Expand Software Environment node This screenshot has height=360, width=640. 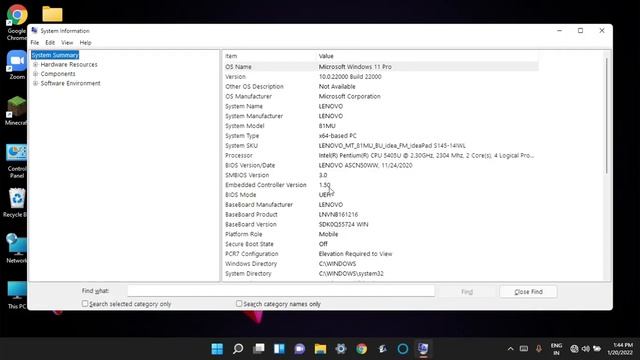(36, 83)
